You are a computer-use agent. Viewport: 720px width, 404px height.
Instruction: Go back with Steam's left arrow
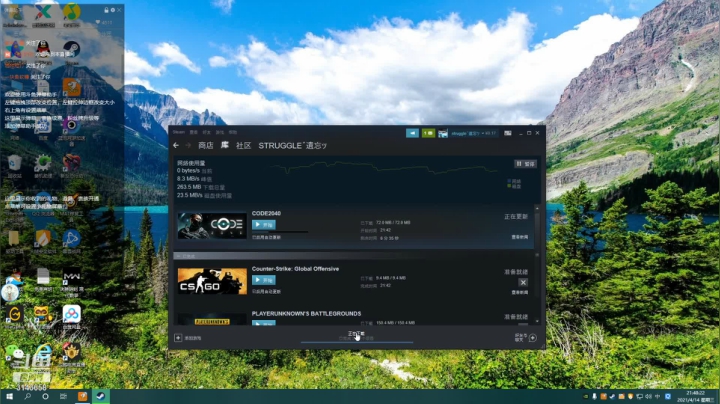tap(176, 145)
